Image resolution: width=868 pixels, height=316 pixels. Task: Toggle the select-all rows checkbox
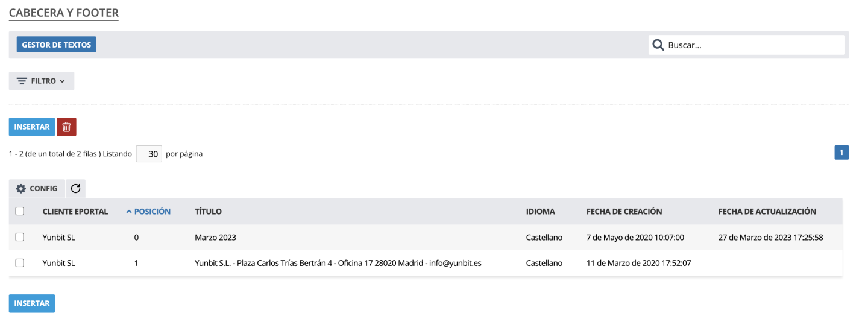[x=20, y=212]
